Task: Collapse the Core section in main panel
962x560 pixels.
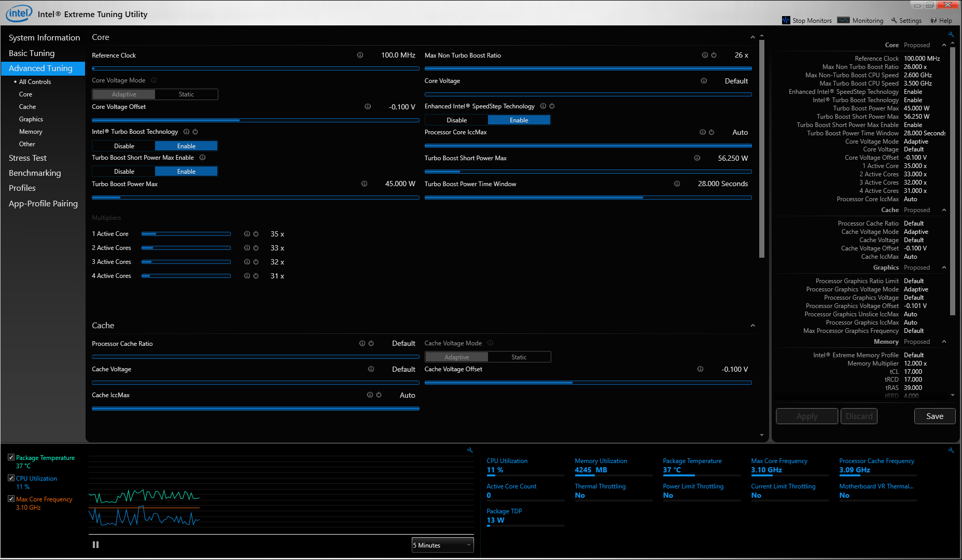Action: (752, 37)
